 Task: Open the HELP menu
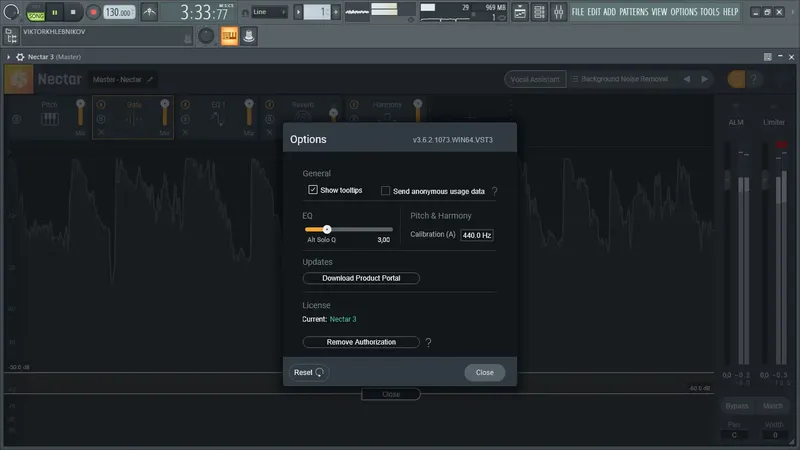[x=730, y=12]
